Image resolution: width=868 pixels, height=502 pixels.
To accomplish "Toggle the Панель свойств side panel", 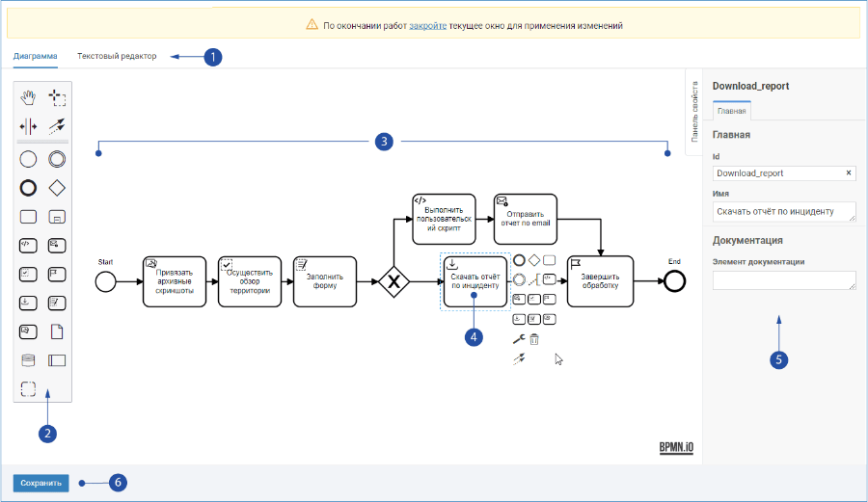I will point(694,112).
